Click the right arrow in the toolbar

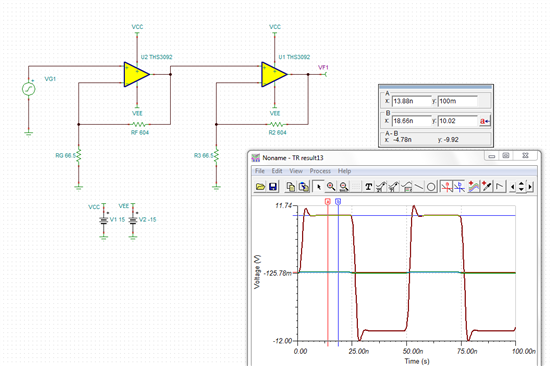(530, 187)
